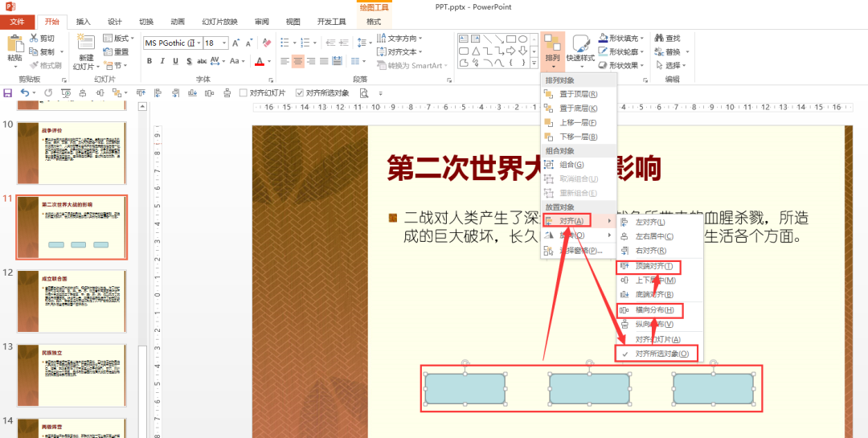Uncheck Align Selected Objects (对齐所选对象) checkbox
Screen dimensions: 868x438
[x=300, y=93]
